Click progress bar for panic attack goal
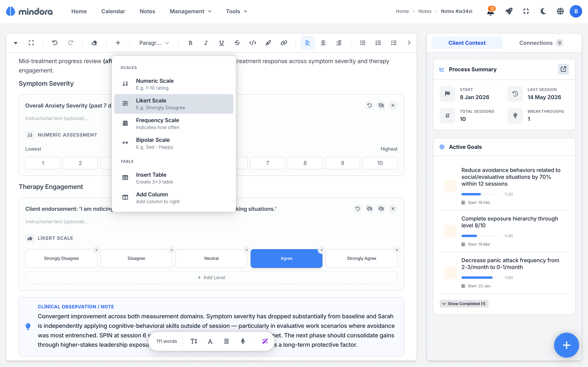Image resolution: width=588 pixels, height=367 pixels. tap(481, 278)
